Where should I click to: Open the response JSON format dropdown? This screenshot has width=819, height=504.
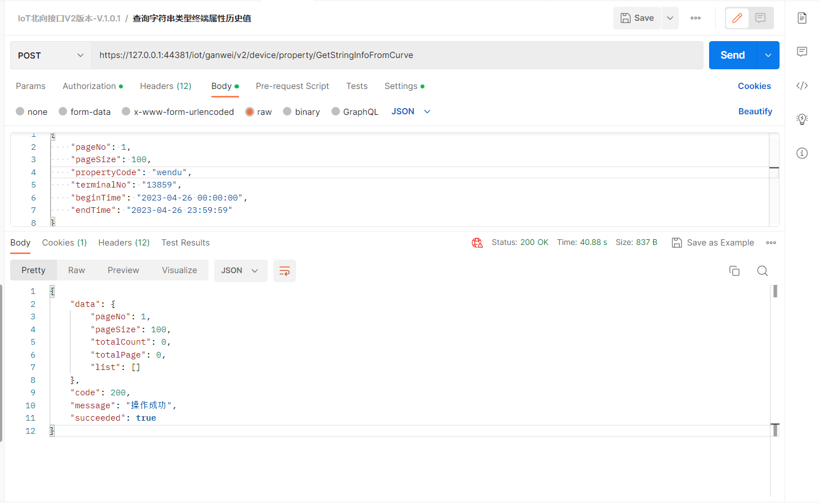[240, 271]
